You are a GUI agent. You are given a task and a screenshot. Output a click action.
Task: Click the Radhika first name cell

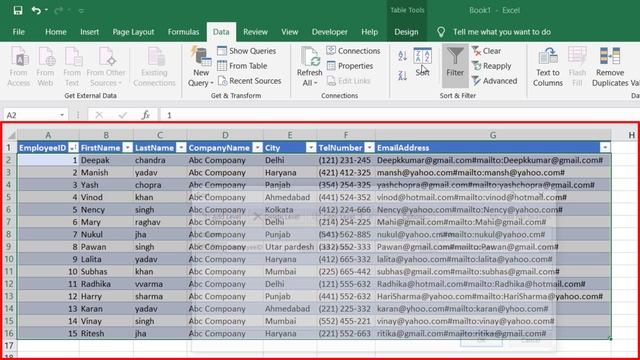pyautogui.click(x=106, y=284)
